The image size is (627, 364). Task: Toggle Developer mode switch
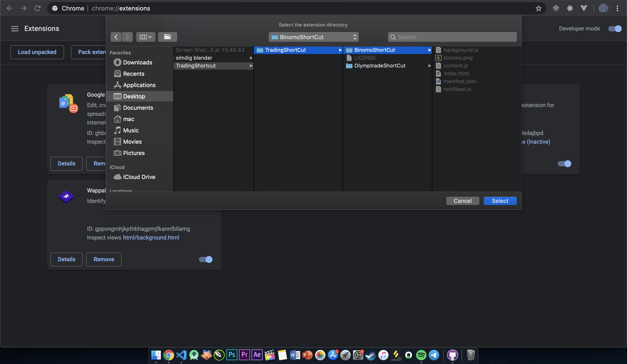(x=615, y=29)
